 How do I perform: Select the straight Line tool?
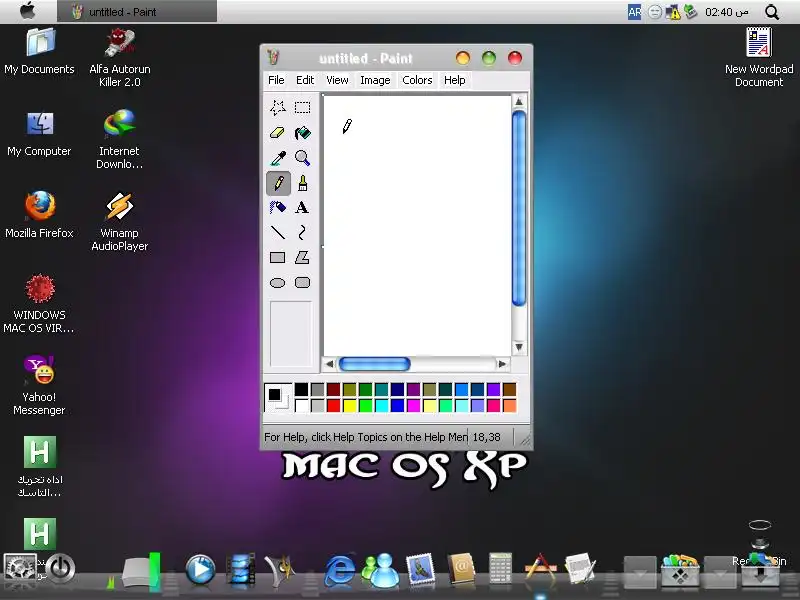coord(278,233)
